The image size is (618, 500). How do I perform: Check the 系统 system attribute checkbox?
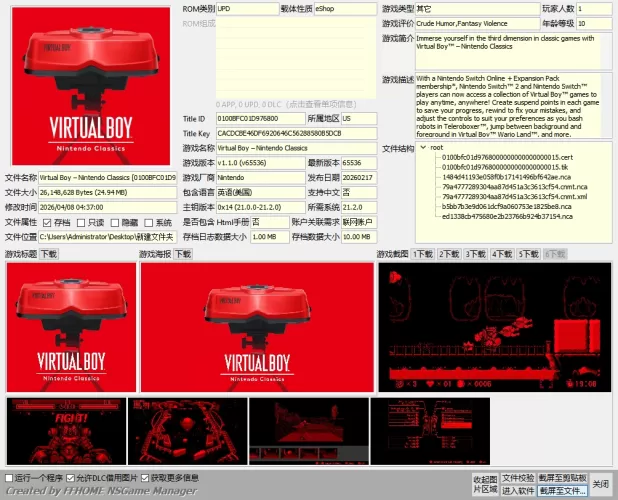(x=149, y=223)
